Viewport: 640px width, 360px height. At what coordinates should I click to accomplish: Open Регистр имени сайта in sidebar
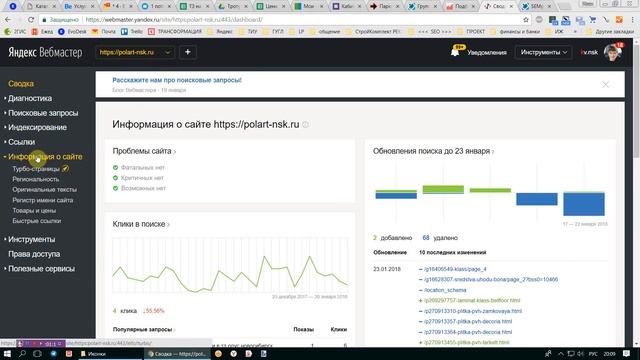point(43,200)
